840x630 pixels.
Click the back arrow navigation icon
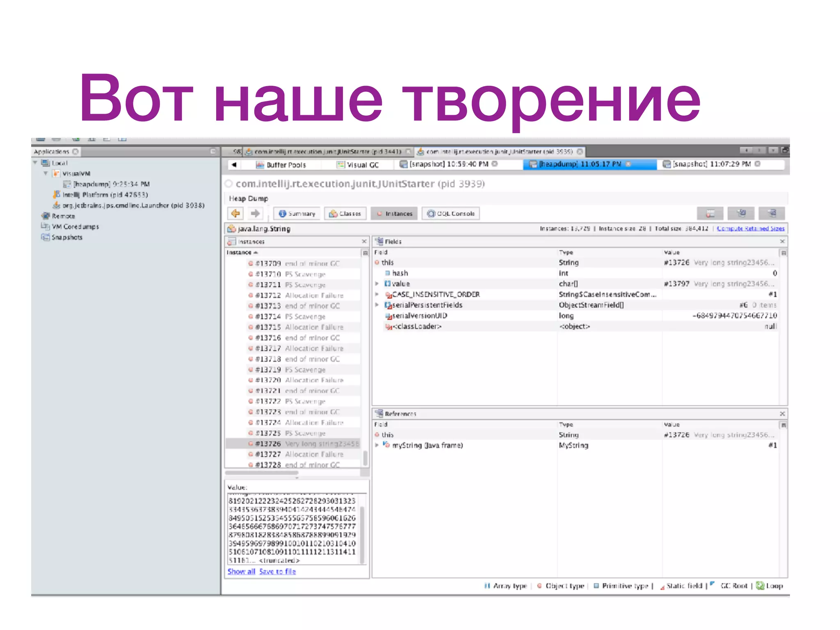(235, 213)
